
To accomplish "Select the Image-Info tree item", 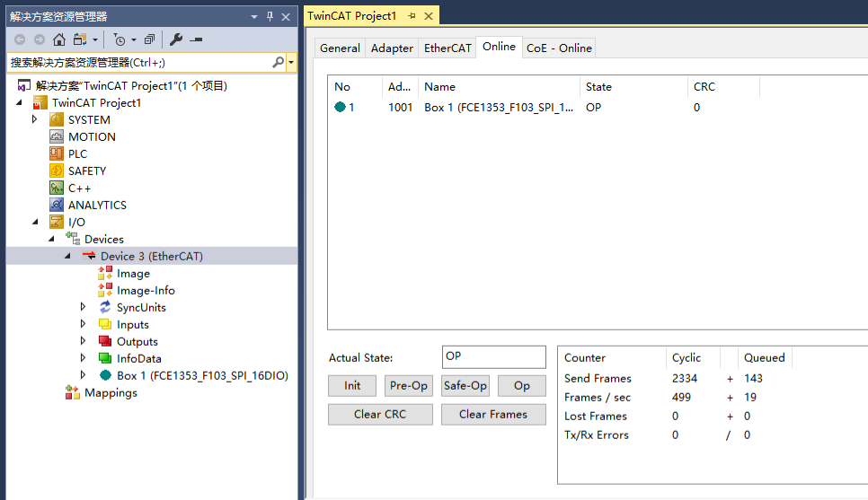I will [146, 290].
